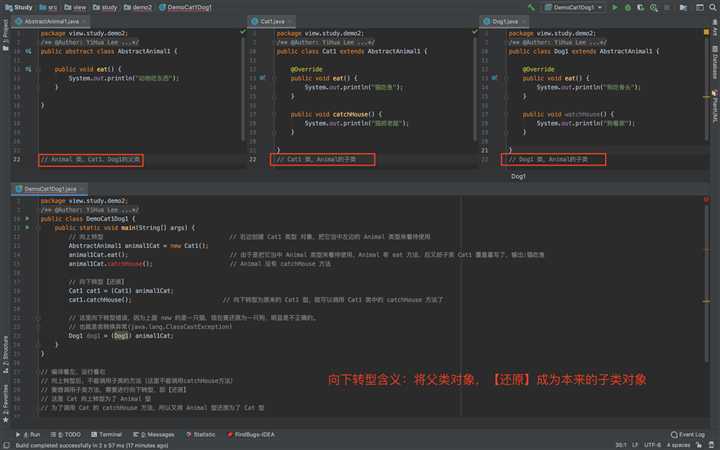Click the override gutter icon beside Cat1 eat()

(262, 77)
